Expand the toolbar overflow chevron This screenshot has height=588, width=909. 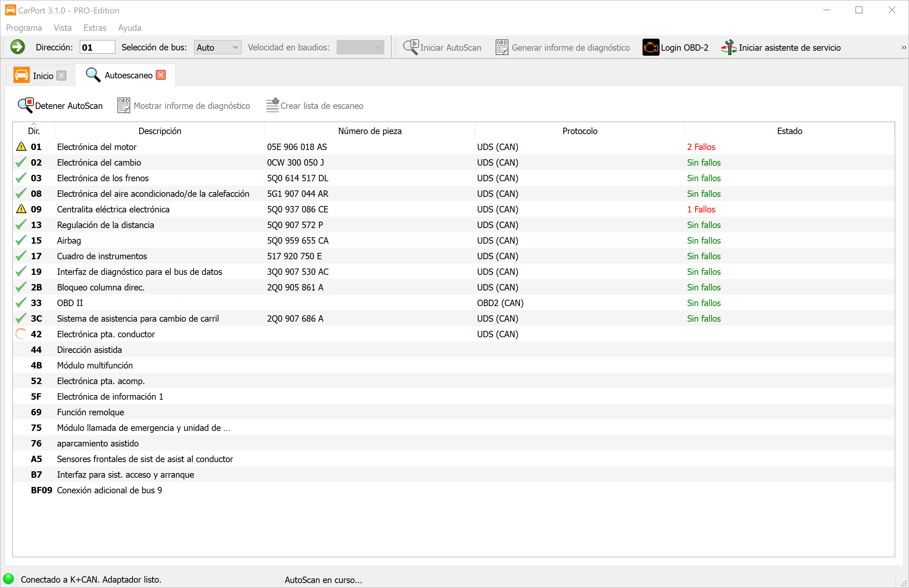904,48
